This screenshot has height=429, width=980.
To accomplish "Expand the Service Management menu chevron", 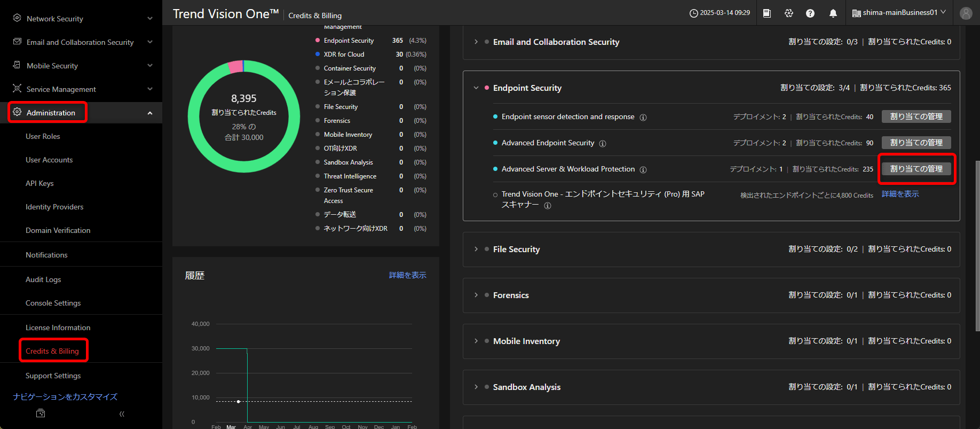I will coord(150,89).
